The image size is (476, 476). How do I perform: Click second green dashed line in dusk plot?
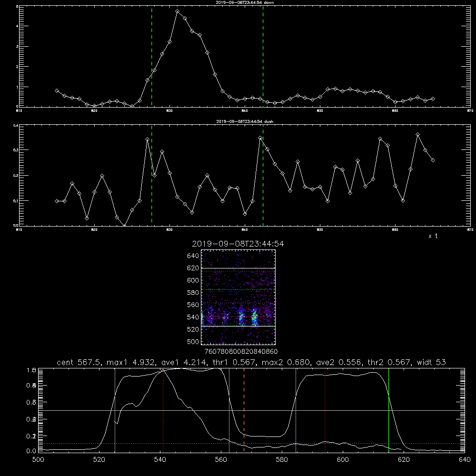[263, 175]
